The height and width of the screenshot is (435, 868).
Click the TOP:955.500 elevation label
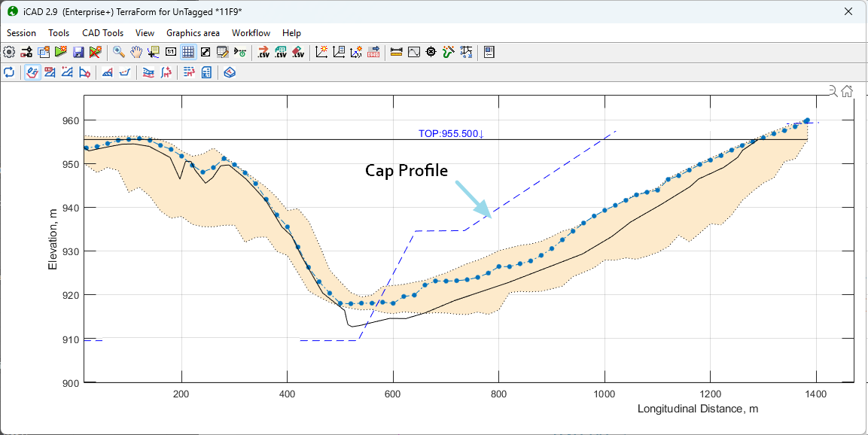[x=450, y=134]
